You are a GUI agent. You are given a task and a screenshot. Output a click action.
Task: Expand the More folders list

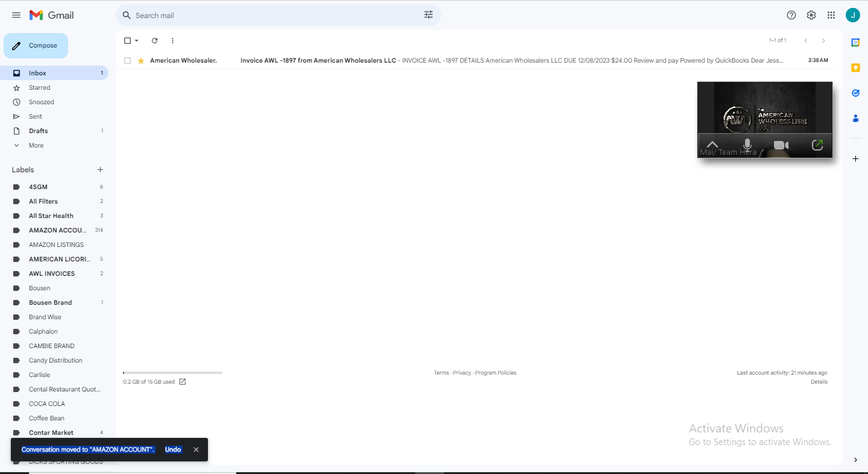coord(36,145)
